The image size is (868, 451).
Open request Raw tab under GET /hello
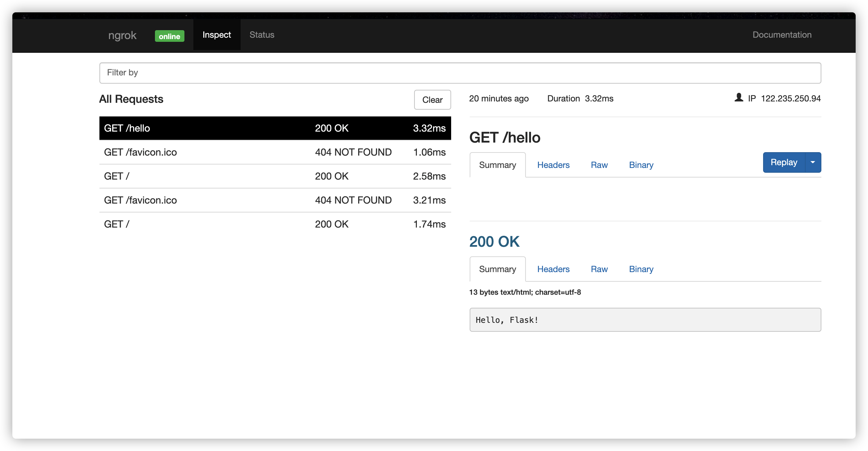click(599, 165)
